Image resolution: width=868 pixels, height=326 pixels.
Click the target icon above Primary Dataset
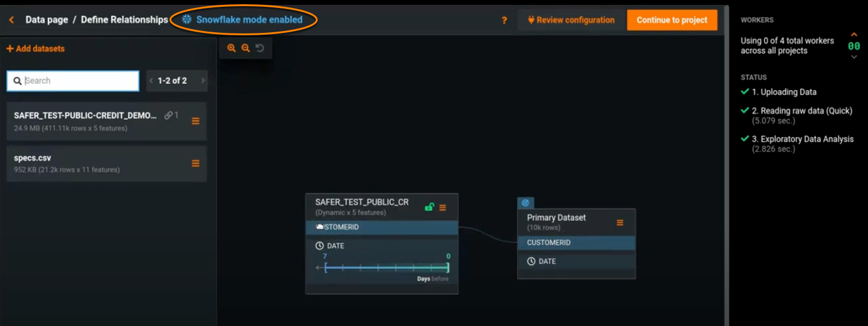[x=525, y=203]
